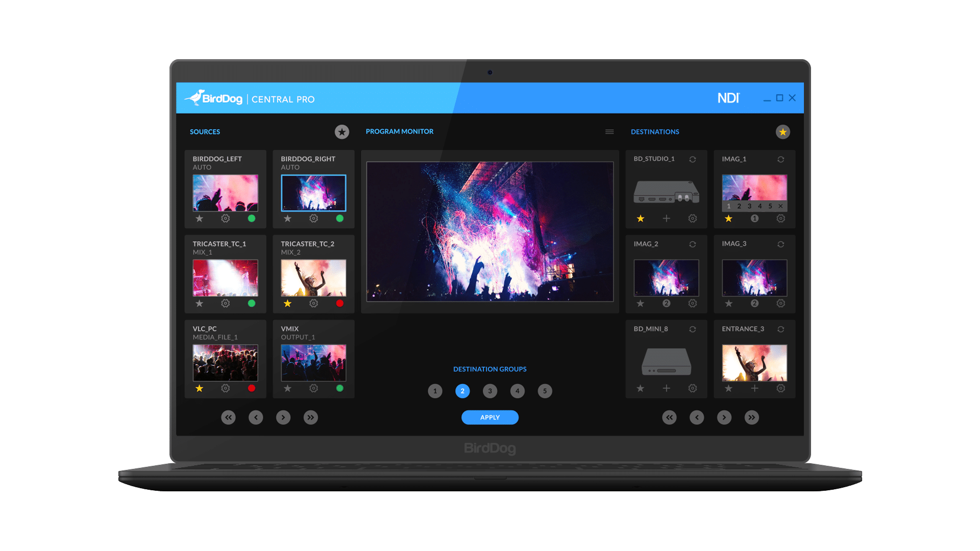
Task: Select the BIRDDOG_LEFT source thumbnail
Action: pyautogui.click(x=226, y=193)
